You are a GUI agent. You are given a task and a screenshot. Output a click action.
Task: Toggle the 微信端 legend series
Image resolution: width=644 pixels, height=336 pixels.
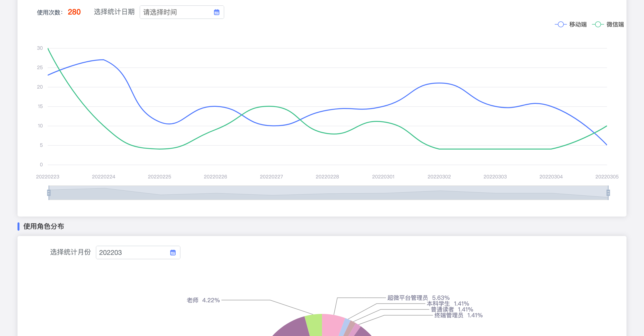pos(615,25)
